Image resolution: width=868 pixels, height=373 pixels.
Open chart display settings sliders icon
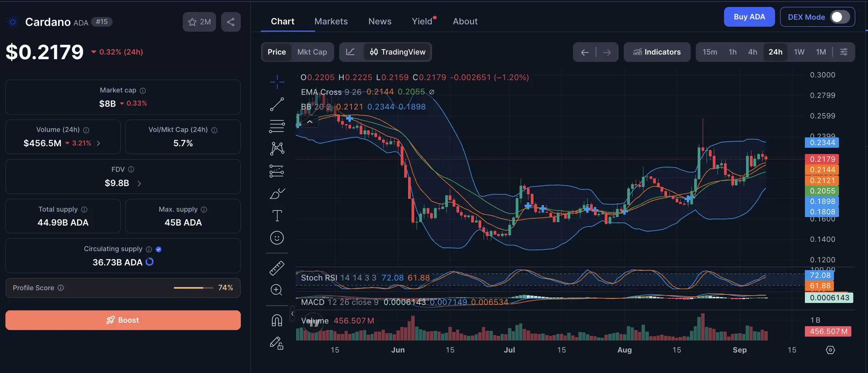[x=844, y=52]
